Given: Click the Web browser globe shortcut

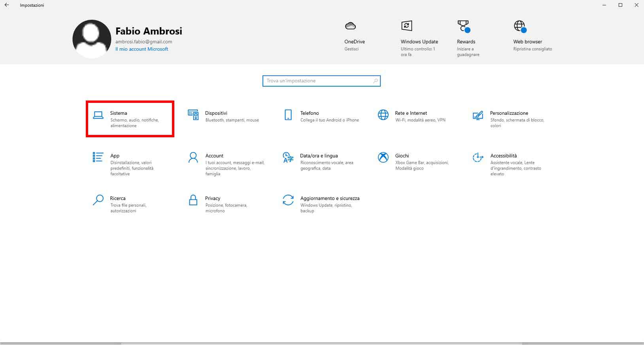Looking at the screenshot, I should [520, 26].
